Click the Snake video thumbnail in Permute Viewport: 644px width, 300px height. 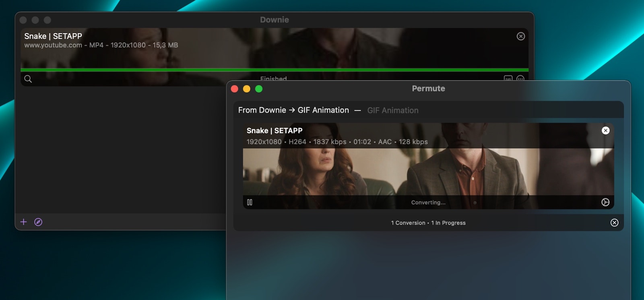[x=428, y=172]
